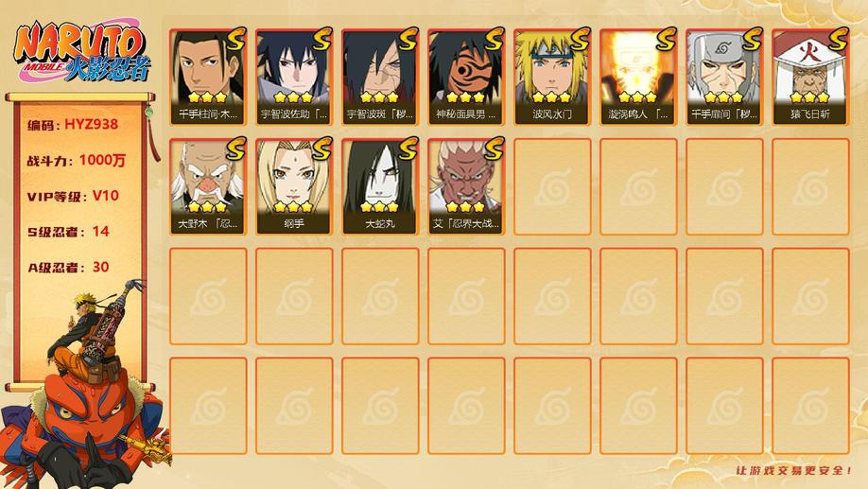Choose the 艾 Raikage ninja card
The image size is (868, 489).
[466, 186]
